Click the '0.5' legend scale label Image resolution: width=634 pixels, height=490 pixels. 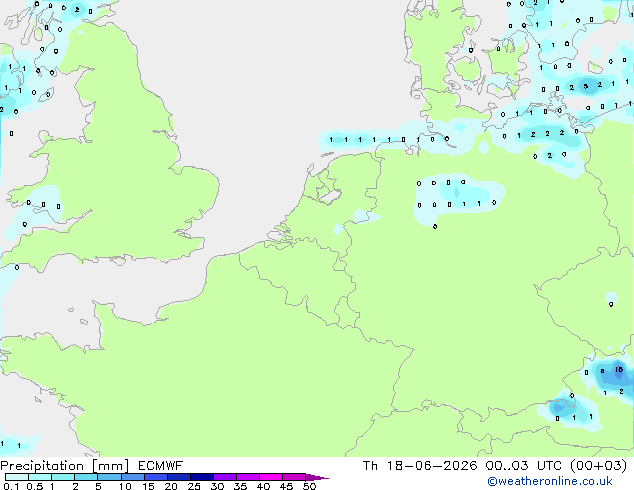[34, 486]
